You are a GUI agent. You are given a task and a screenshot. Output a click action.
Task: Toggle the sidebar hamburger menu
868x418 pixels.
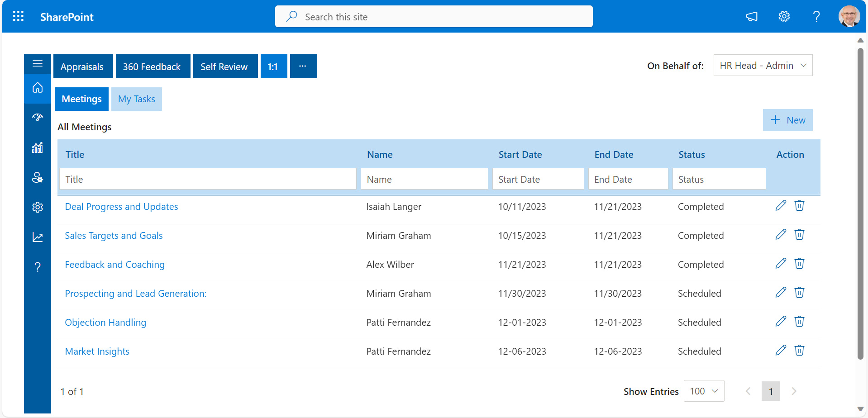coord(38,63)
